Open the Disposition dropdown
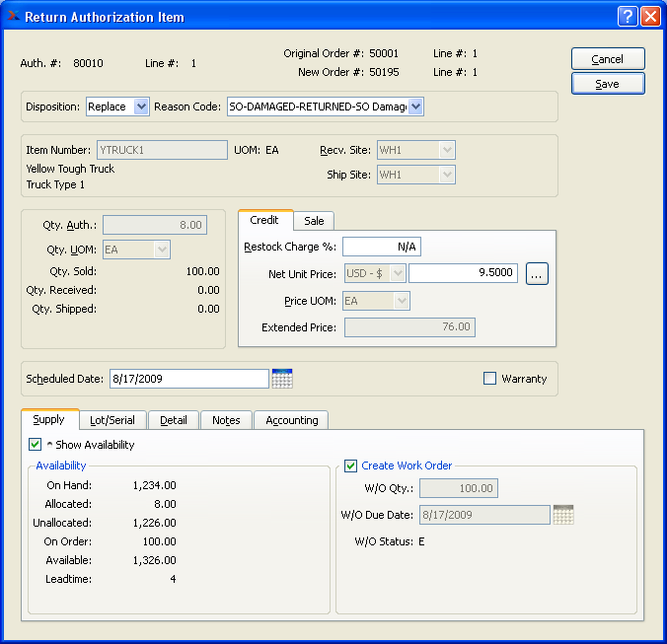The width and height of the screenshot is (667, 644). (139, 107)
